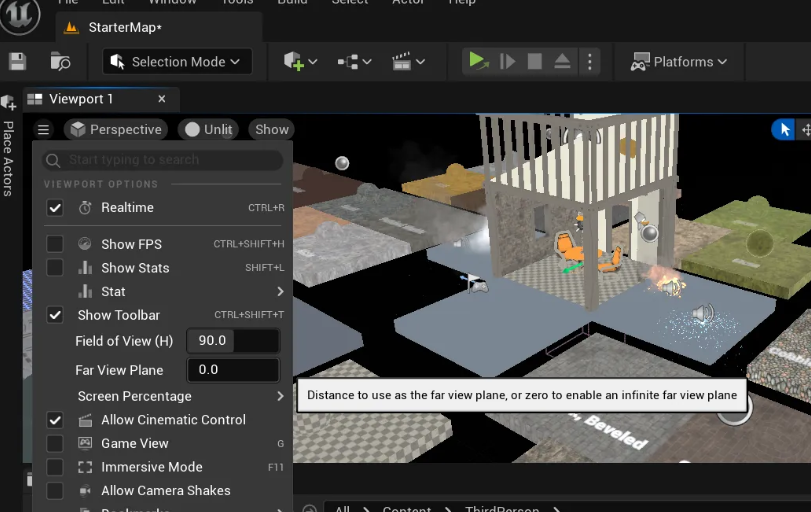811x512 pixels.
Task: Enable Allow Camera Shakes checkbox
Action: pos(55,490)
